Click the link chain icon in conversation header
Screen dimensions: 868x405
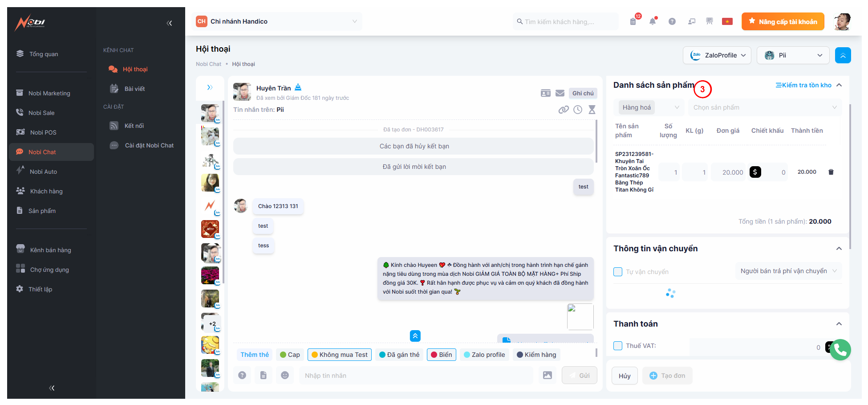[x=564, y=110]
